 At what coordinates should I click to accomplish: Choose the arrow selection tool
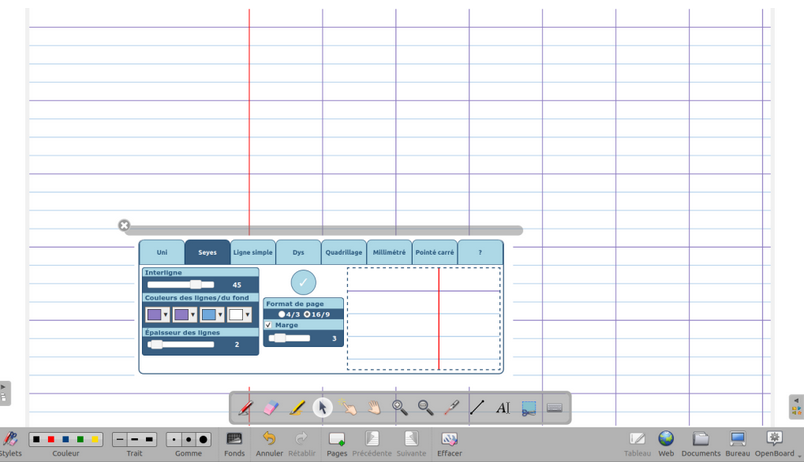[323, 408]
